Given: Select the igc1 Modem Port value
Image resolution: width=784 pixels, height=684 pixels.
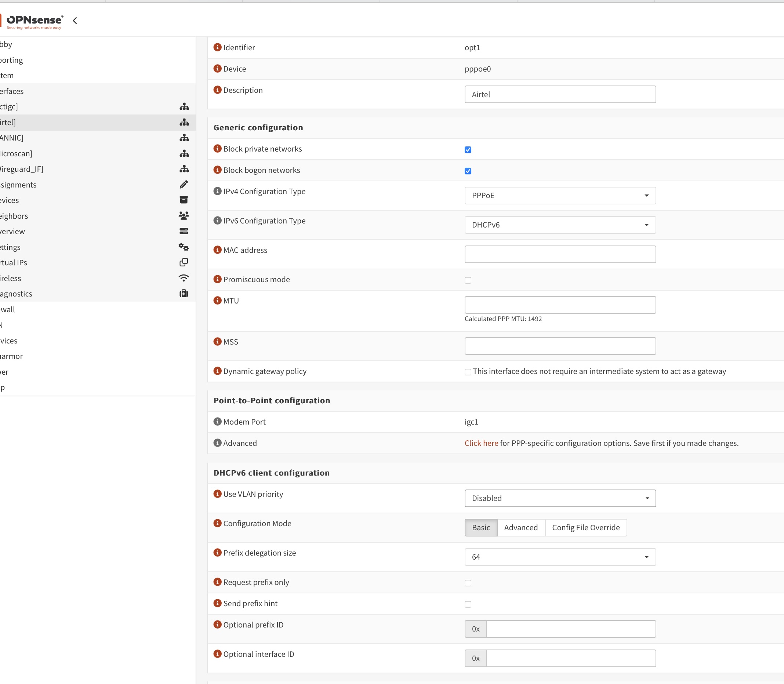Looking at the screenshot, I should coord(471,422).
